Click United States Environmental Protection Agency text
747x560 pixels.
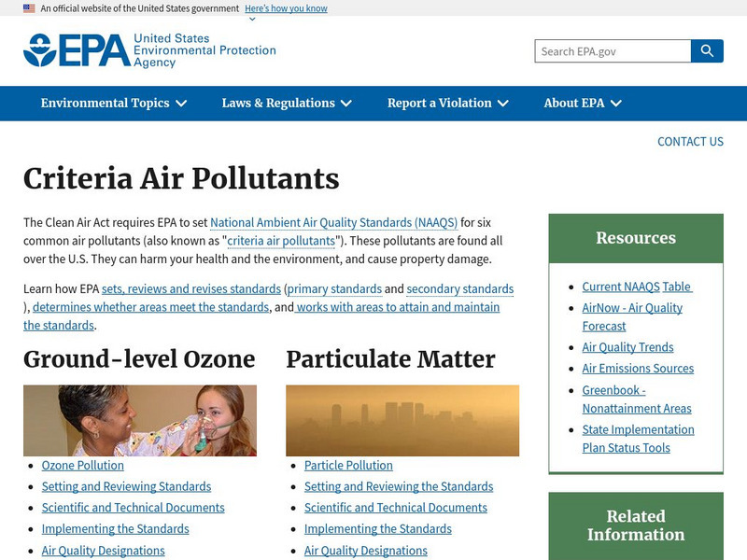point(204,50)
